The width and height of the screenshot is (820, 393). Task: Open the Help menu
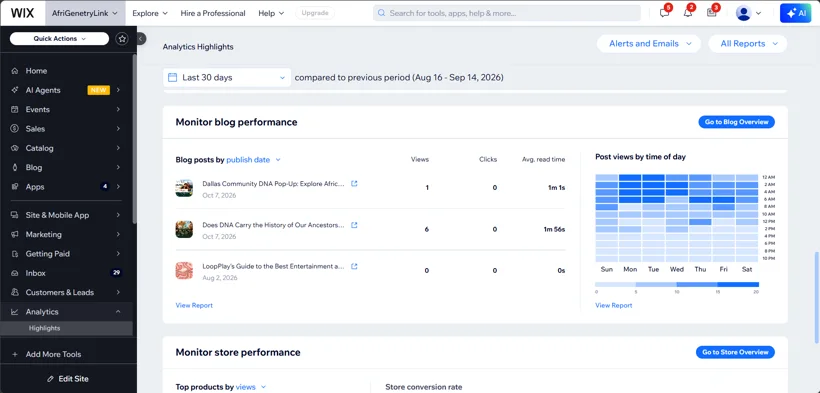pos(271,13)
